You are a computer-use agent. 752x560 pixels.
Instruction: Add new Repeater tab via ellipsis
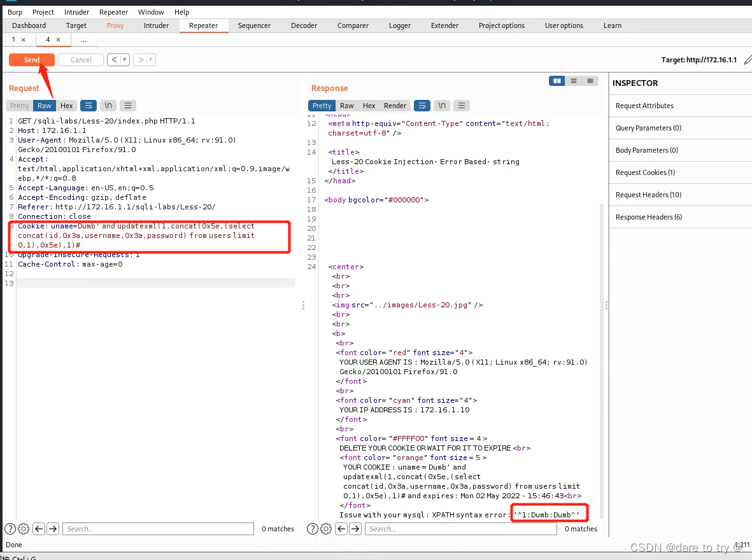[x=83, y=40]
